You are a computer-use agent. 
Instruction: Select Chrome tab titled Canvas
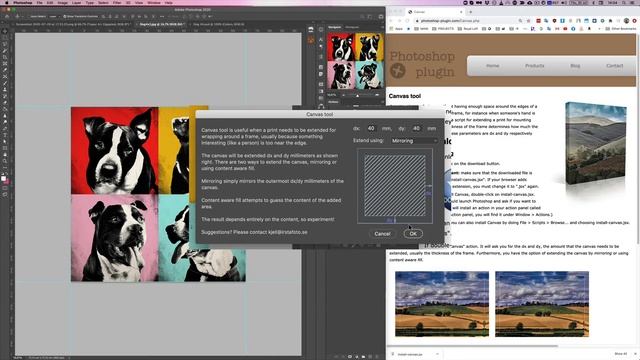tap(434, 12)
